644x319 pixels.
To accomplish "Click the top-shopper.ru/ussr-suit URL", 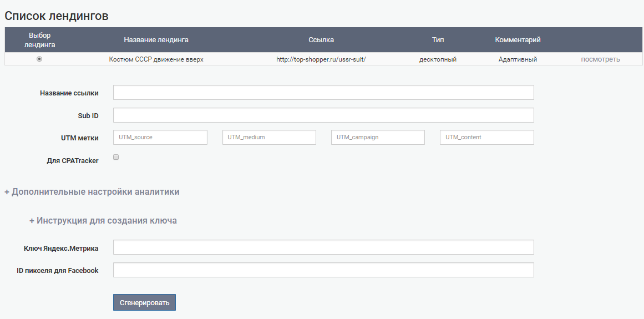I will point(321,59).
